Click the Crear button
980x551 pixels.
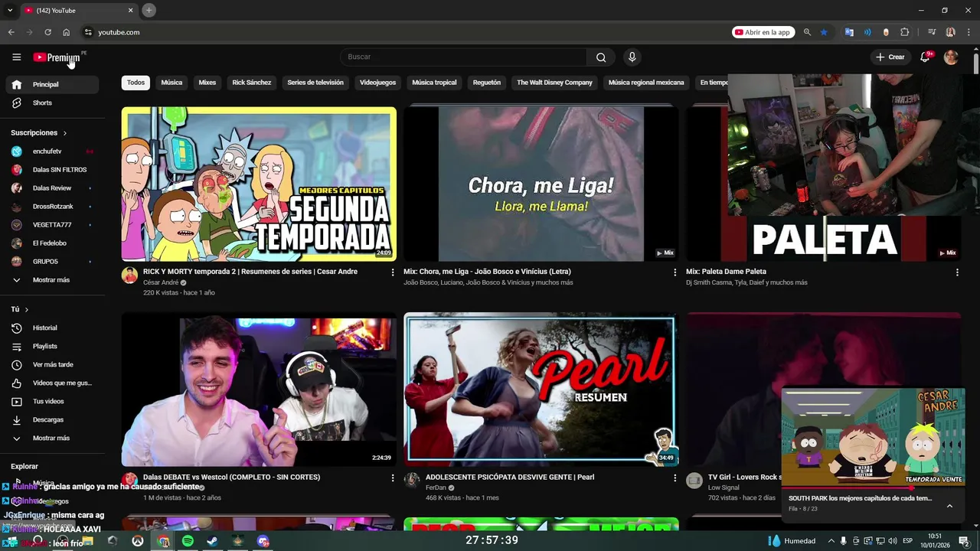click(x=890, y=57)
